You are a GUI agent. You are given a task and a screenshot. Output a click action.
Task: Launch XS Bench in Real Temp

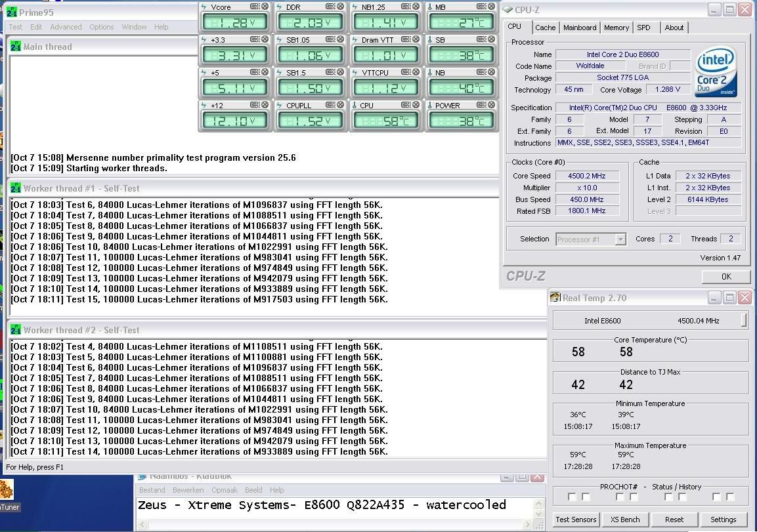(625, 520)
